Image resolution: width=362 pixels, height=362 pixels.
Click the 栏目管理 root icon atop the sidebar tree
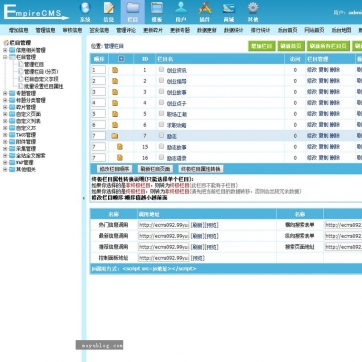pos(6,43)
